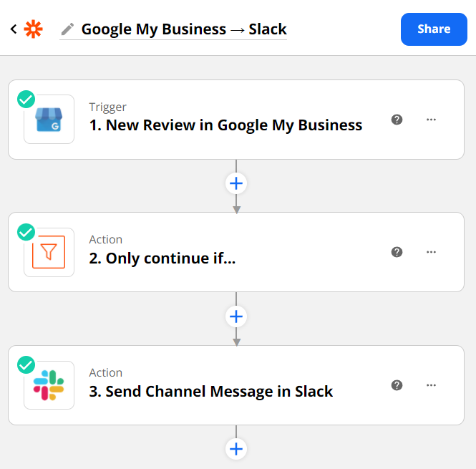This screenshot has height=469, width=476.
Task: Click the green checkmark on the filter step
Action: click(x=26, y=232)
